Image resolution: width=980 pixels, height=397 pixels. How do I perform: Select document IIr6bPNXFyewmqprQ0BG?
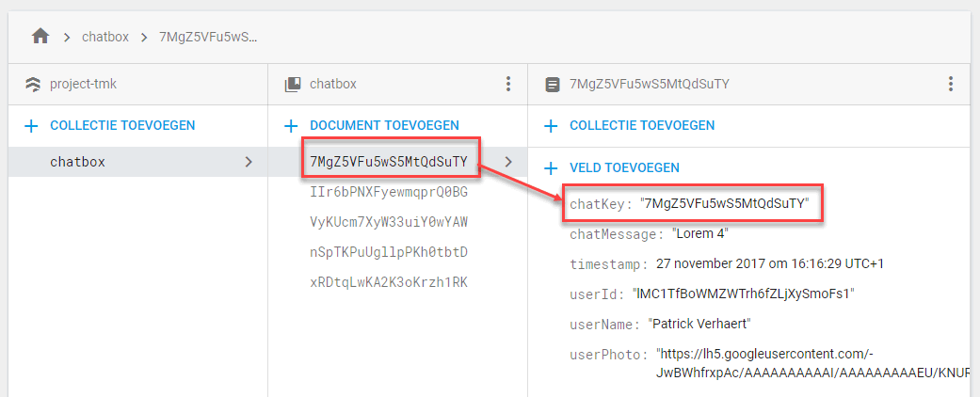tap(388, 192)
